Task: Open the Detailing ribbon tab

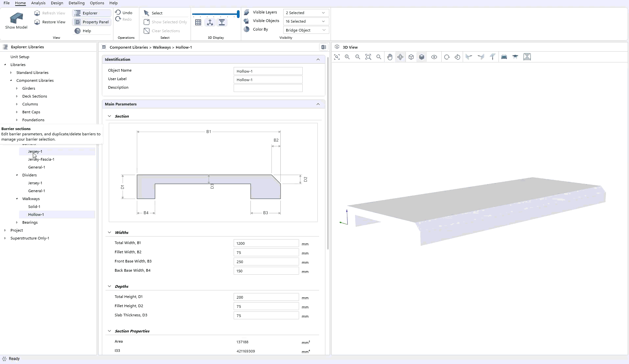Action: coord(77,3)
